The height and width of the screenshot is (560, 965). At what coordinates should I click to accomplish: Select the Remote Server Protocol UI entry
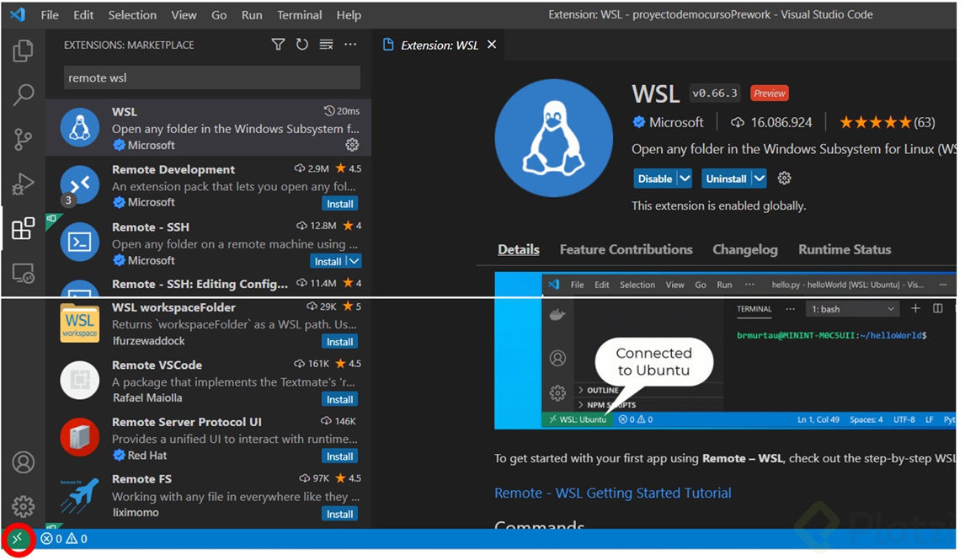209,438
